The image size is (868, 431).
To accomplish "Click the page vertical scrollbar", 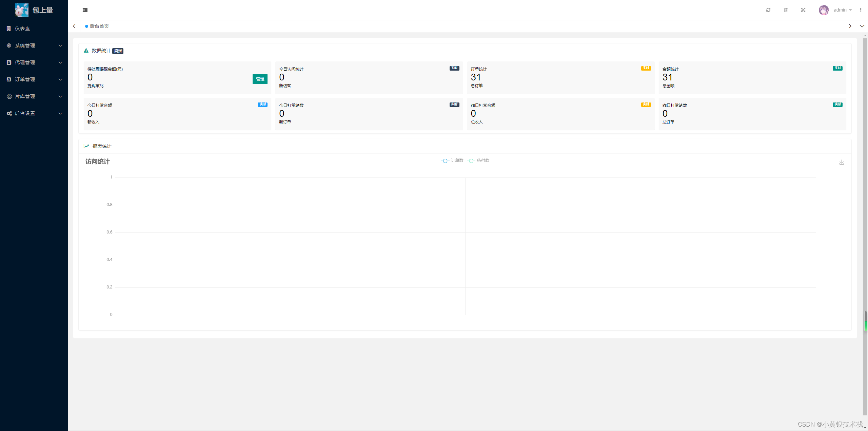I will 865,204.
